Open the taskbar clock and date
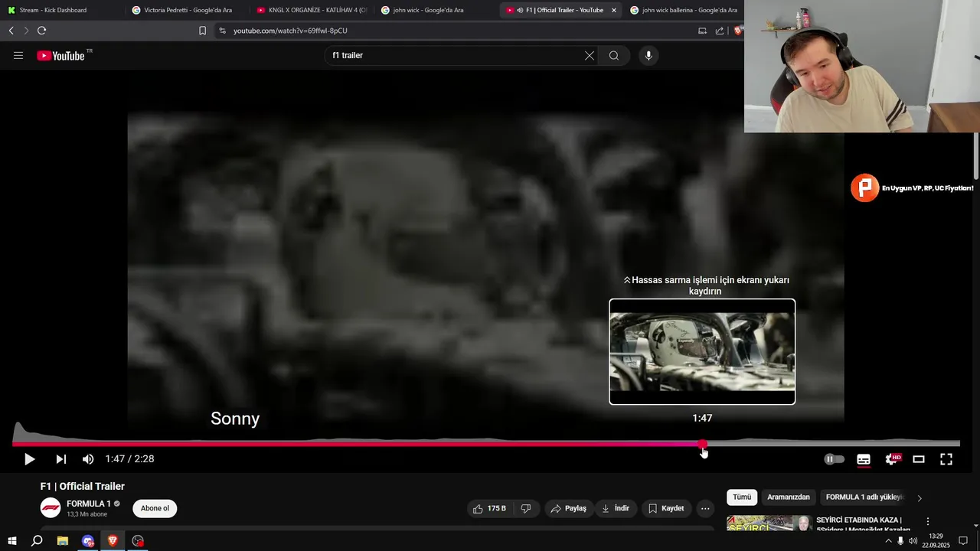The width and height of the screenshot is (980, 551). [936, 541]
